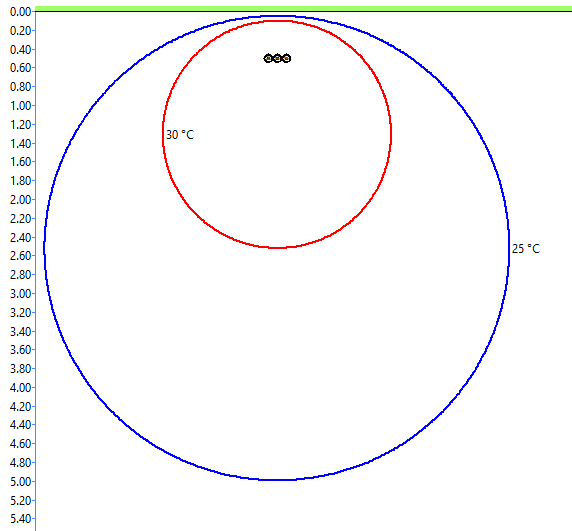Viewport: 572px width, 531px height.
Task: Click the 1.40 depth axis label
Action: [x=20, y=144]
